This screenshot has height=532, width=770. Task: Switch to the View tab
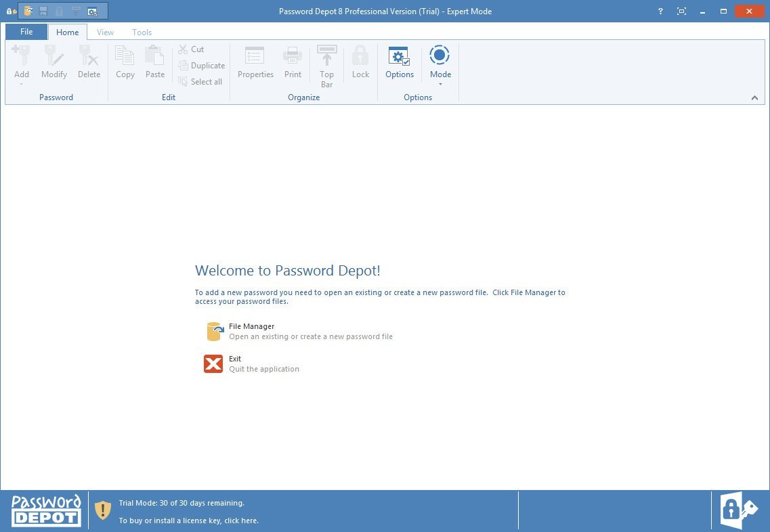click(105, 32)
